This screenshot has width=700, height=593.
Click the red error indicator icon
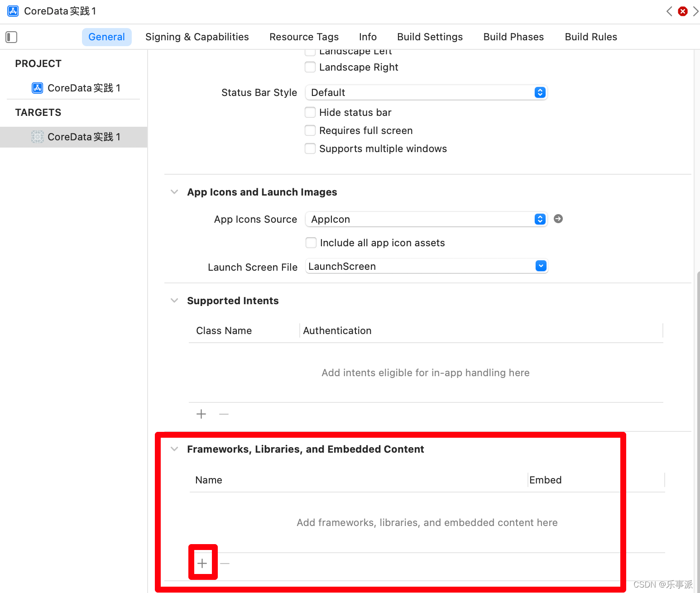click(x=683, y=11)
